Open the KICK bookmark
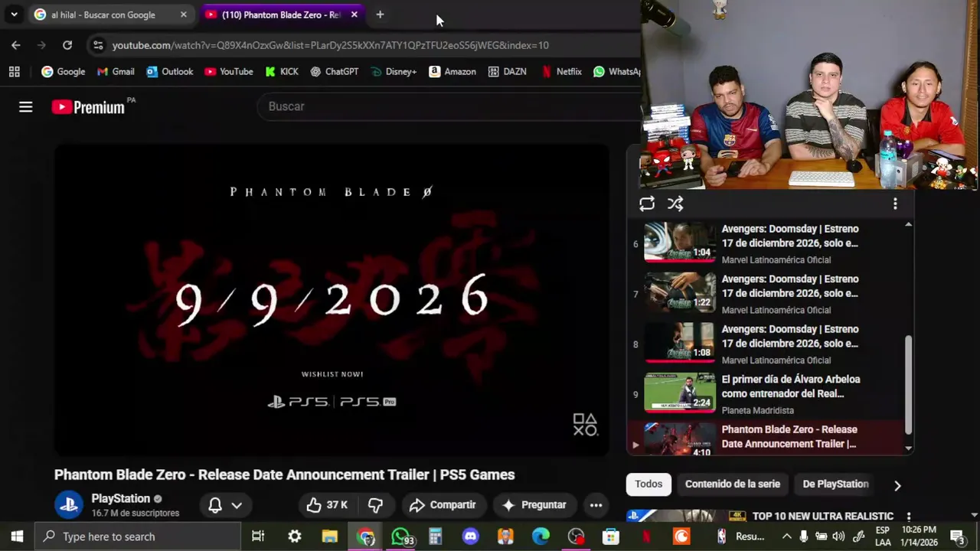The image size is (980, 551). (281, 72)
